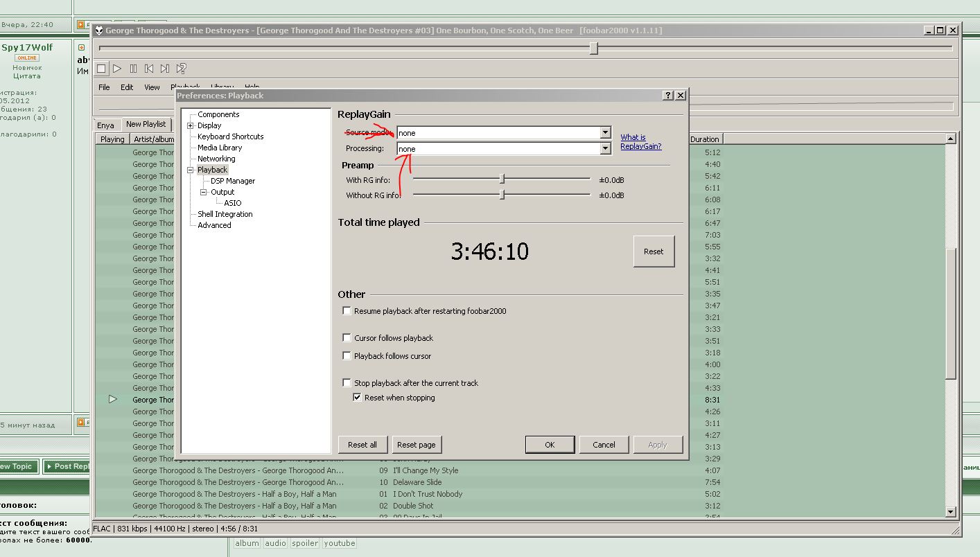The height and width of the screenshot is (557, 980).
Task: Select Components in preferences tree
Action: pyautogui.click(x=218, y=114)
